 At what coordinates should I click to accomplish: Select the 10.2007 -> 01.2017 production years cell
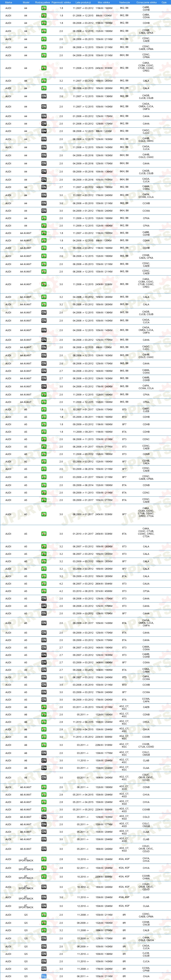point(83,410)
